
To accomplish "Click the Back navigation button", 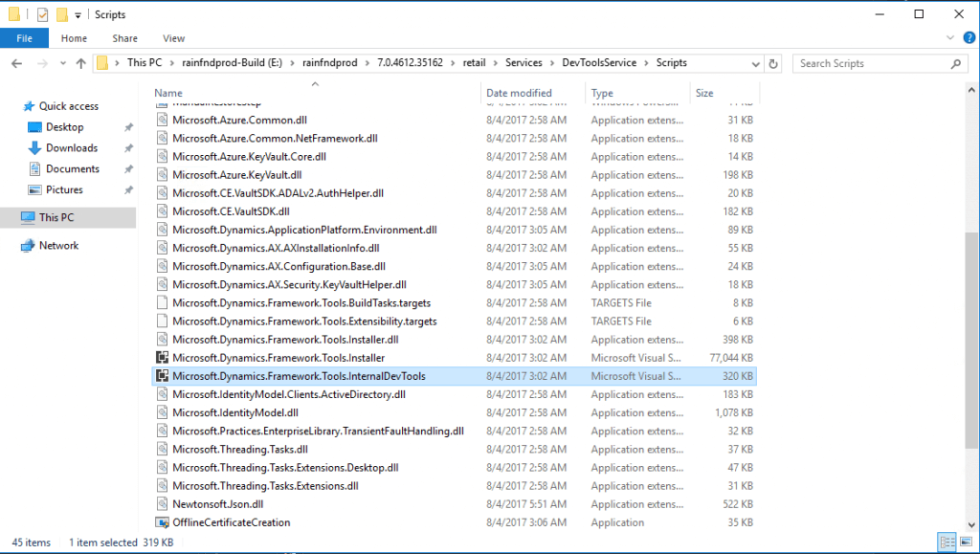I will tap(16, 62).
